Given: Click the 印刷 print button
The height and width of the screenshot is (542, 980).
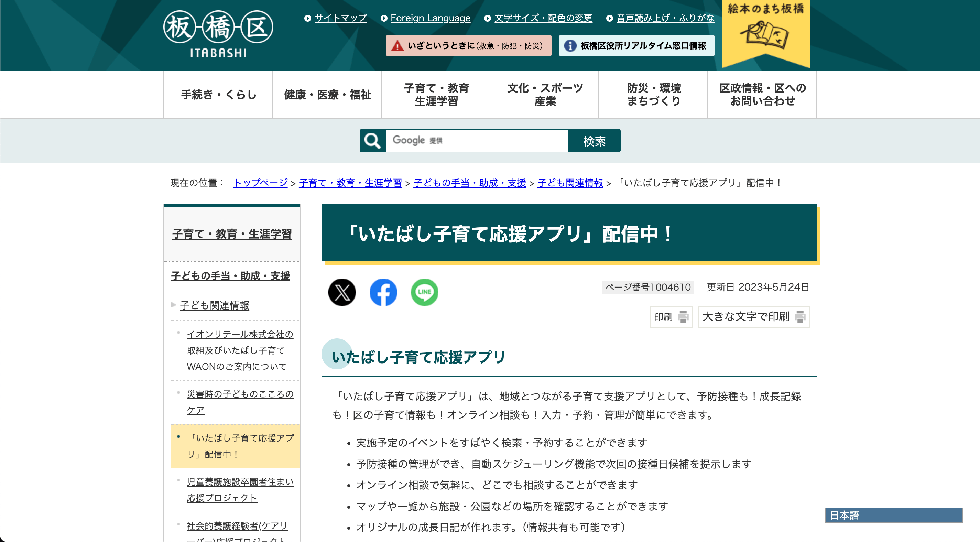Looking at the screenshot, I should tap(671, 317).
